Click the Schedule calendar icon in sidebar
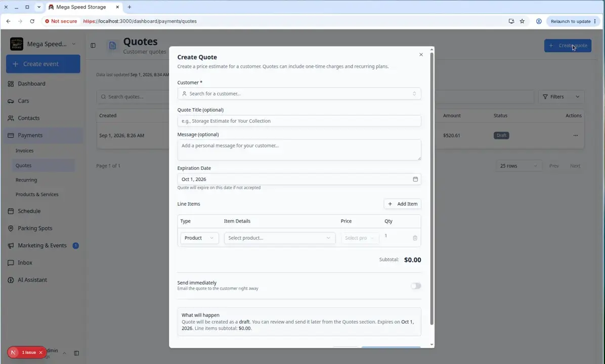Viewport: 605px width, 364px height. click(x=11, y=211)
